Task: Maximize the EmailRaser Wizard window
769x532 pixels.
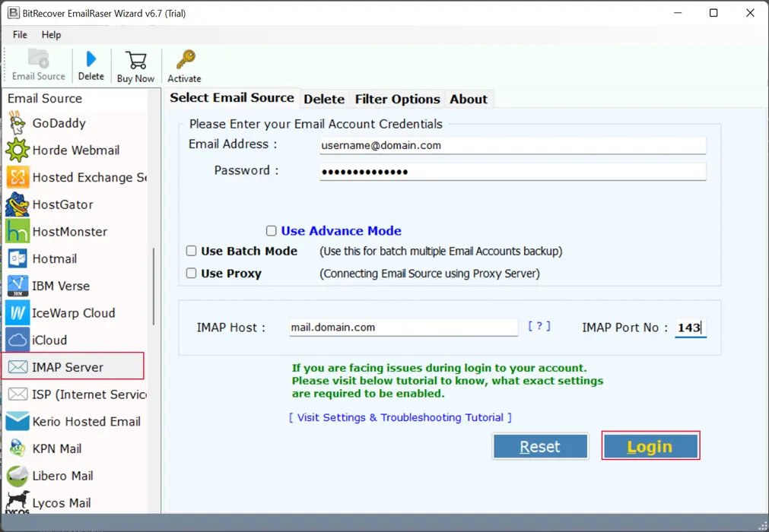Action: [x=713, y=13]
